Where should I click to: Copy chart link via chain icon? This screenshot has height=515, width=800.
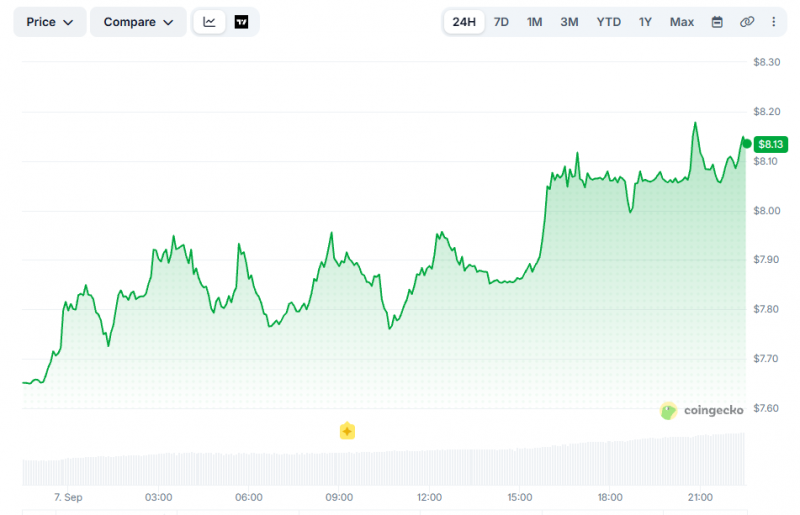tap(747, 22)
